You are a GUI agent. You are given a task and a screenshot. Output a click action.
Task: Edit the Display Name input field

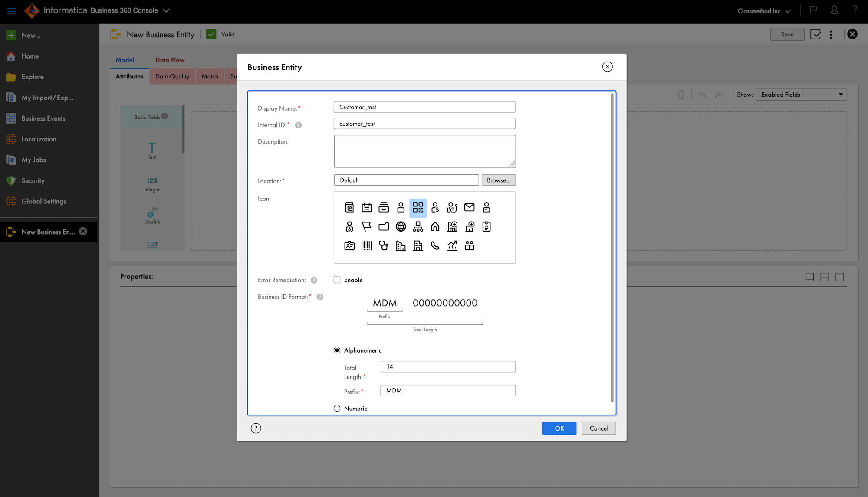tap(424, 107)
